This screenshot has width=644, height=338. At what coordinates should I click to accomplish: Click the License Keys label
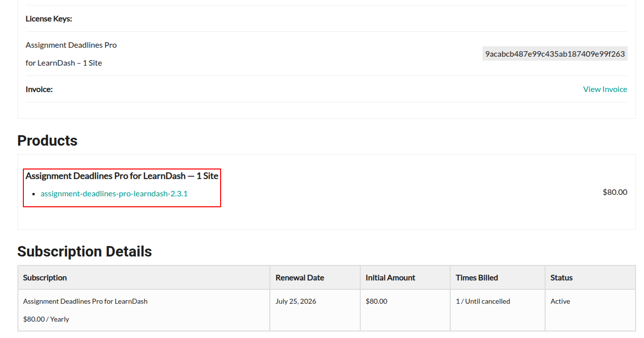click(49, 19)
